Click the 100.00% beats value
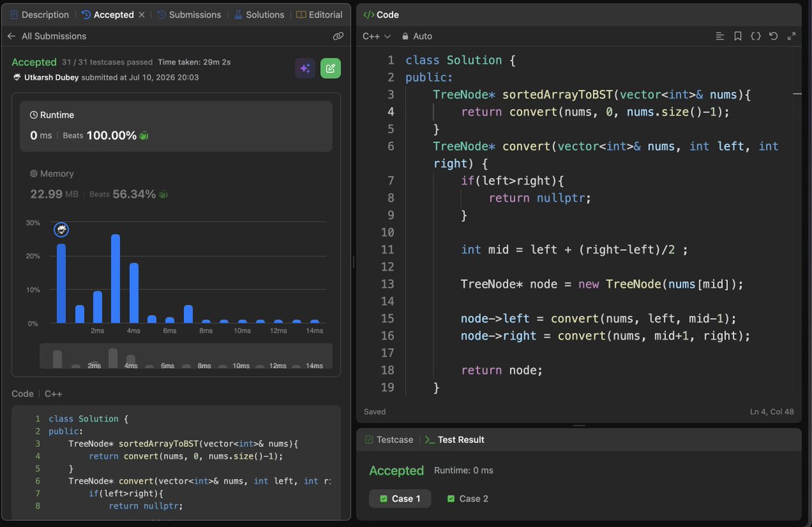This screenshot has width=812, height=527. click(111, 135)
